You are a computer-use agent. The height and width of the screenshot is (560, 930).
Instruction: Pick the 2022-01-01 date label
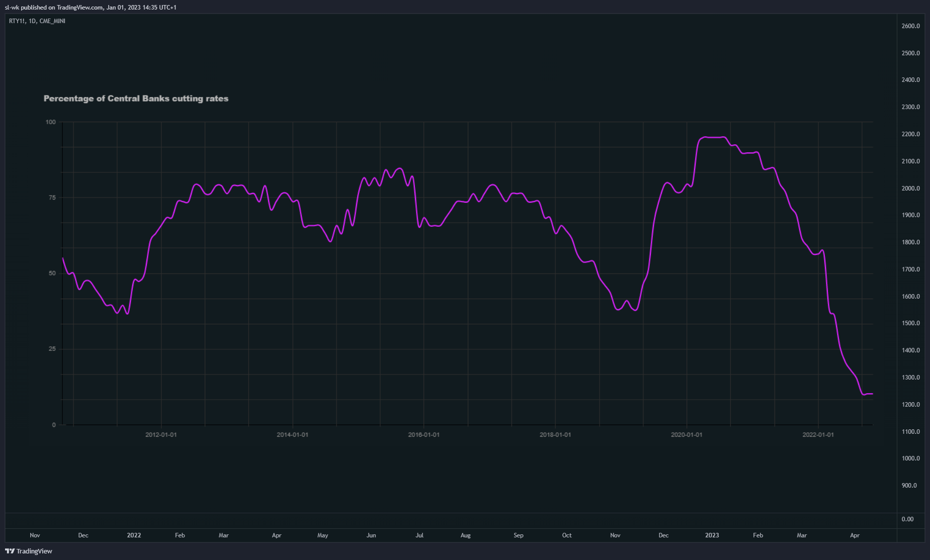coord(818,434)
